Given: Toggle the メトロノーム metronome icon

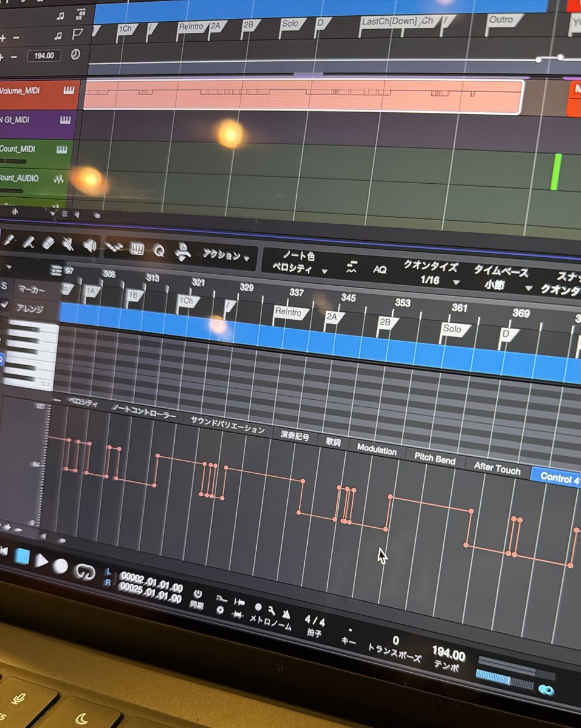Looking at the screenshot, I should [x=286, y=614].
